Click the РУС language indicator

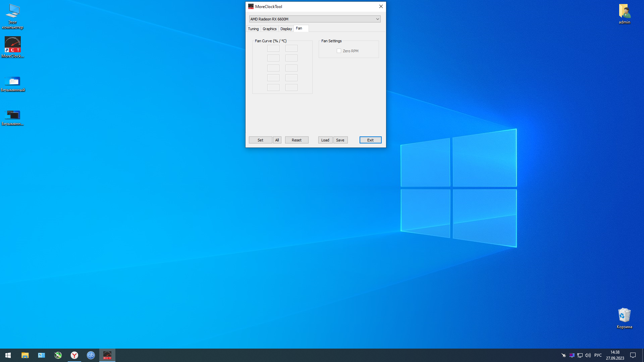(x=598, y=355)
